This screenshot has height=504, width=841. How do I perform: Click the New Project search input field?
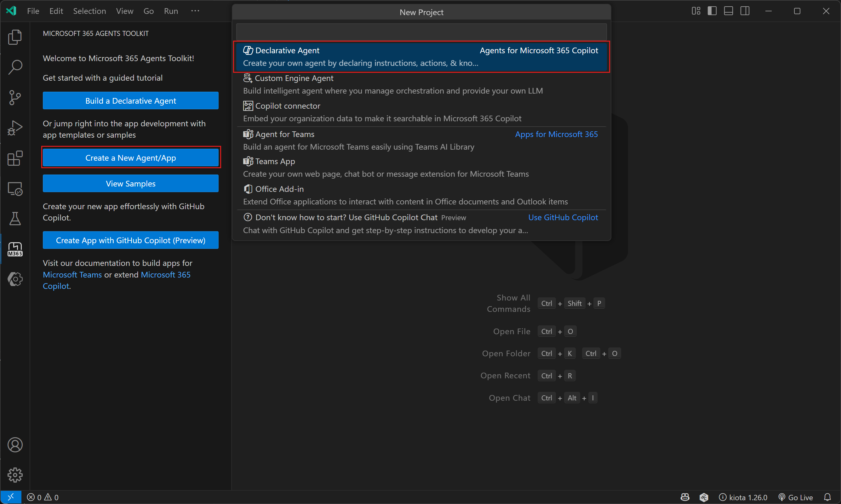tap(421, 31)
